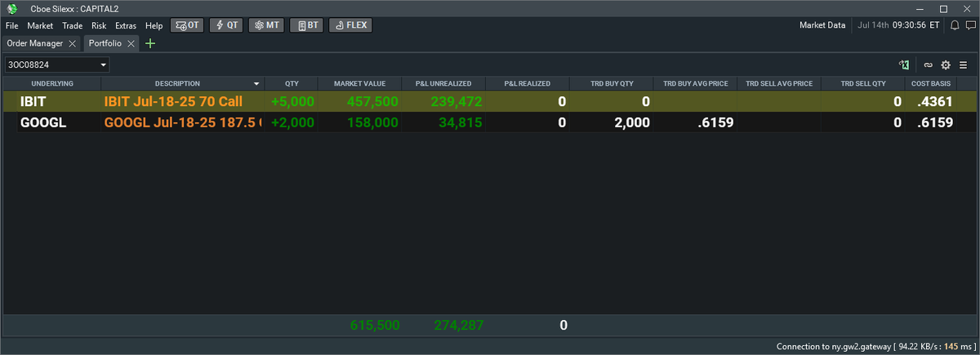Sort by TRD Buy Avg Price header
Image resolution: width=980 pixels, height=355 pixels.
pos(695,83)
